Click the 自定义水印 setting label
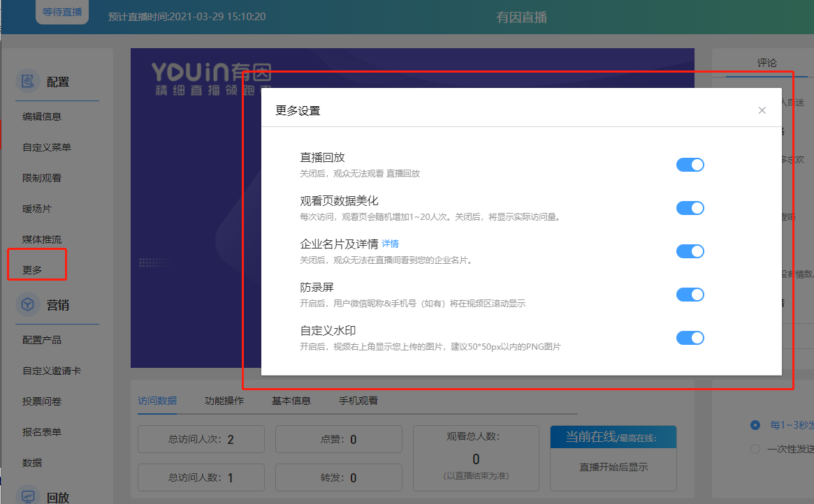814x504 pixels. 328,330
